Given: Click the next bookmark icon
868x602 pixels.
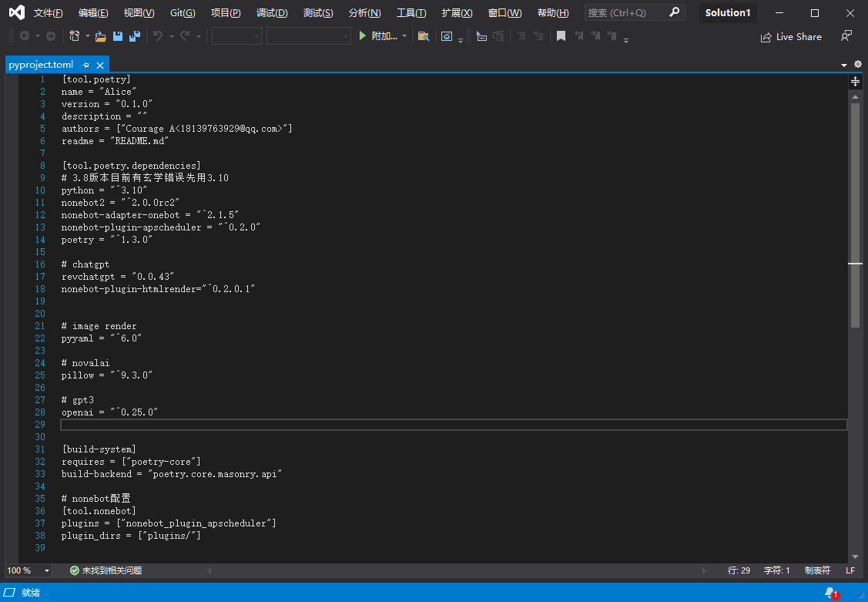Looking at the screenshot, I should pyautogui.click(x=595, y=36).
